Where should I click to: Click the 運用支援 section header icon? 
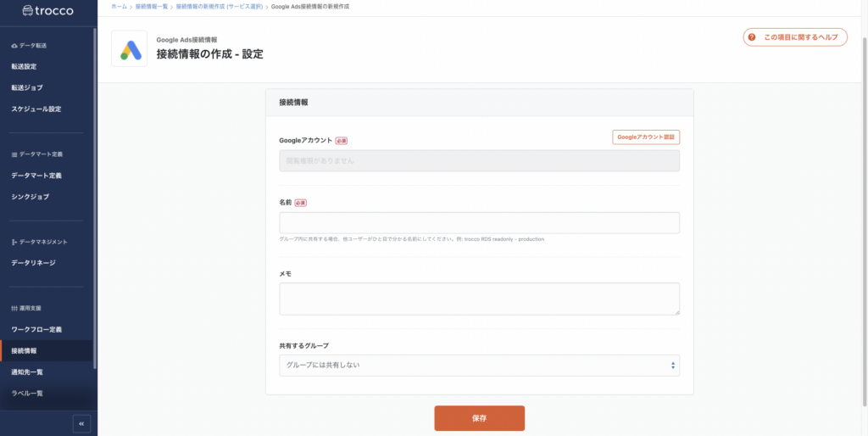14,307
